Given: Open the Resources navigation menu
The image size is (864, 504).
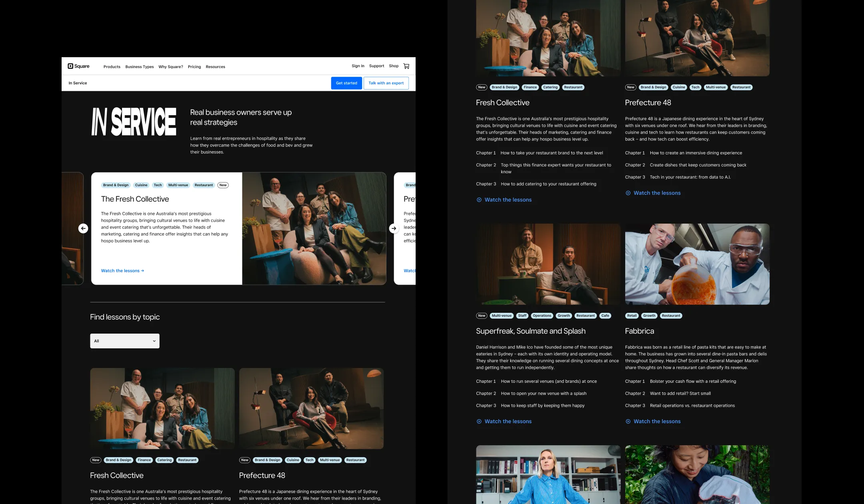Looking at the screenshot, I should [215, 67].
